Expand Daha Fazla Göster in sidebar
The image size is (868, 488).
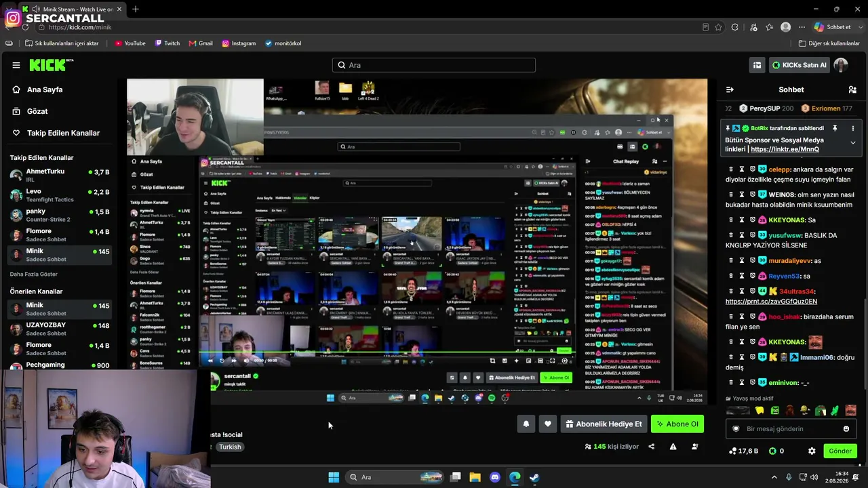[x=34, y=274]
